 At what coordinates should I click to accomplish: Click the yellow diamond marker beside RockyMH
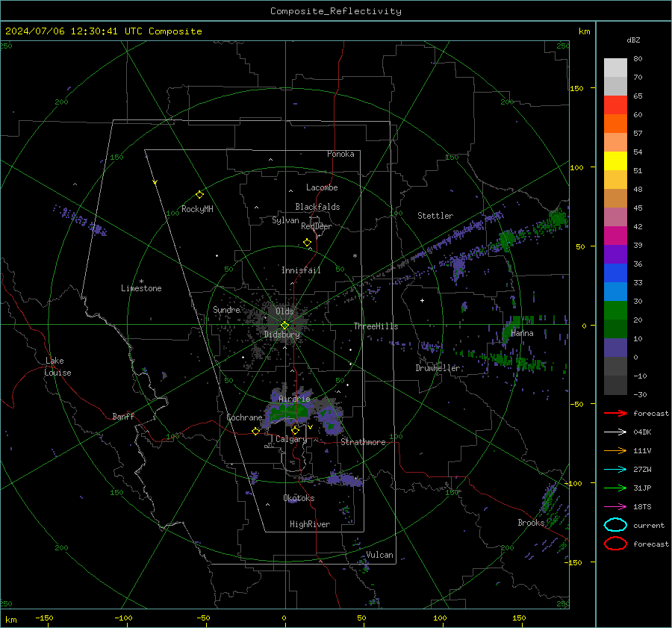pos(199,195)
